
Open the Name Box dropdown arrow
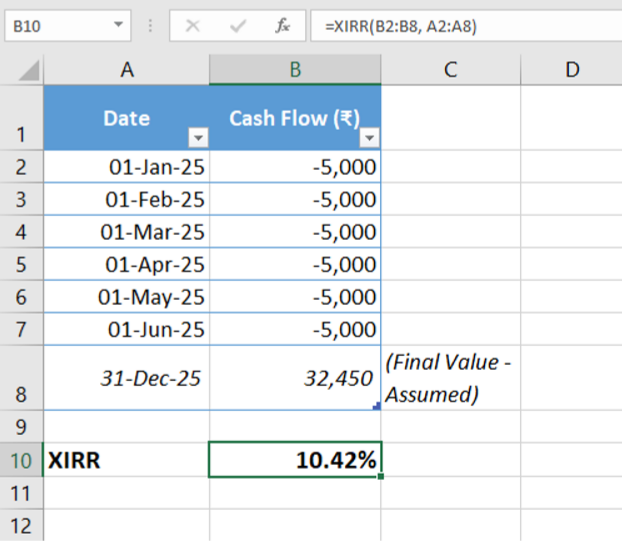click(118, 25)
